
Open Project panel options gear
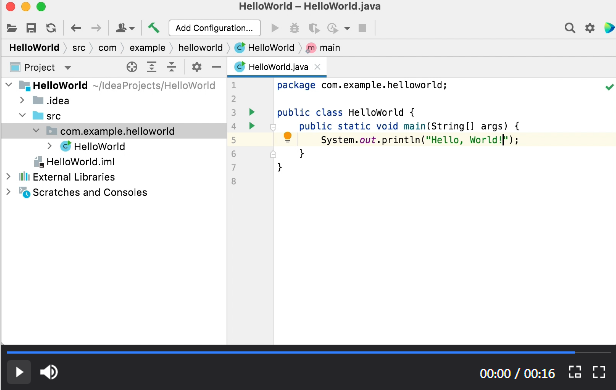pyautogui.click(x=196, y=67)
